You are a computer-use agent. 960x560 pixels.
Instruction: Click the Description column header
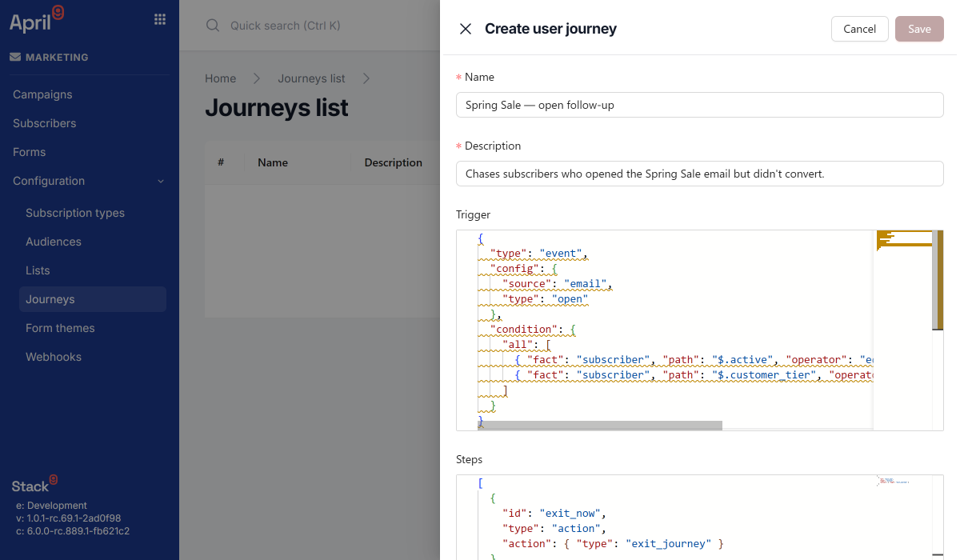394,162
